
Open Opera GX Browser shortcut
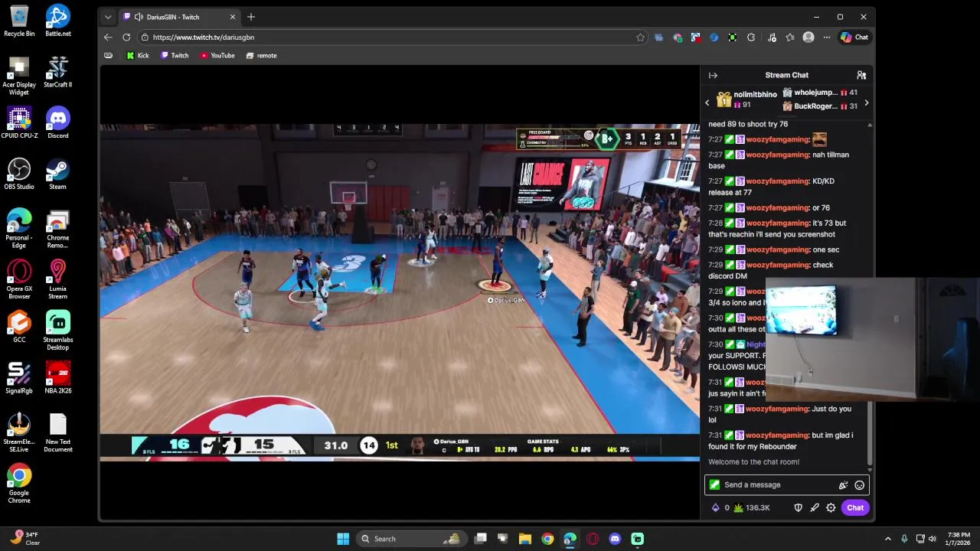point(19,279)
